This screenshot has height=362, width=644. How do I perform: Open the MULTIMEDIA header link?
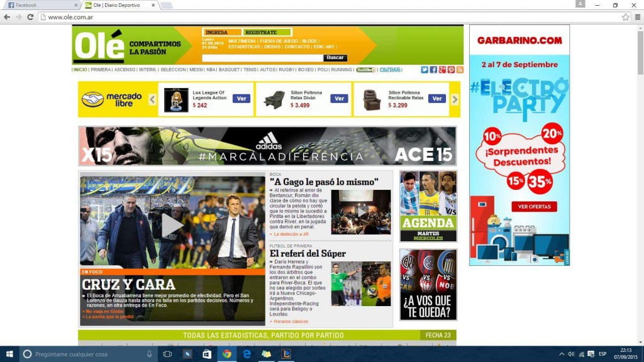(x=242, y=41)
